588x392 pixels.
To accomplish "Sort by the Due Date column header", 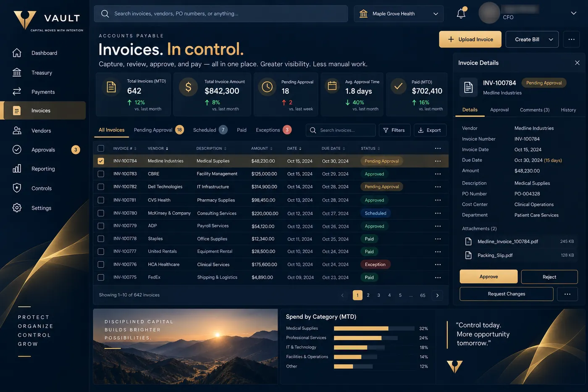I will pos(333,148).
